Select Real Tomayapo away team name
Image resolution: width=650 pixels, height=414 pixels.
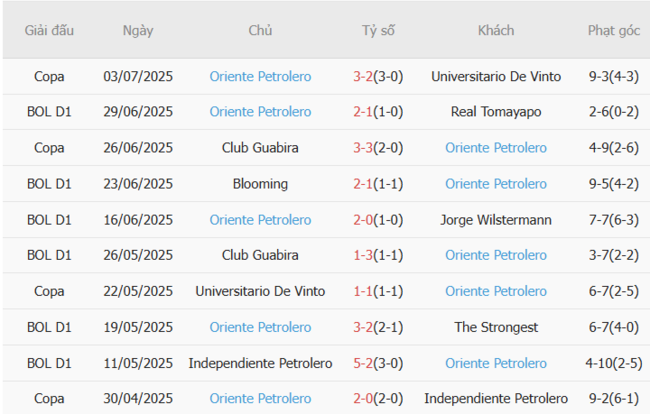[x=496, y=112]
